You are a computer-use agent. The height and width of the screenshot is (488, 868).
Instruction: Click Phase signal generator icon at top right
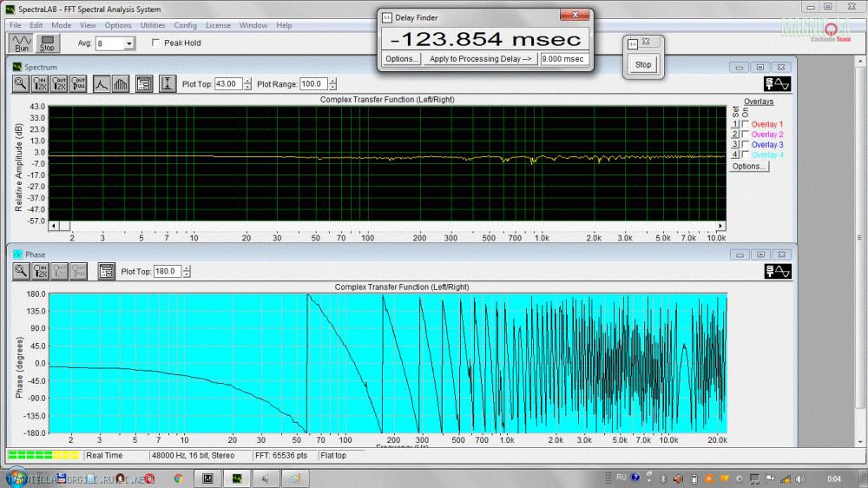pos(777,271)
